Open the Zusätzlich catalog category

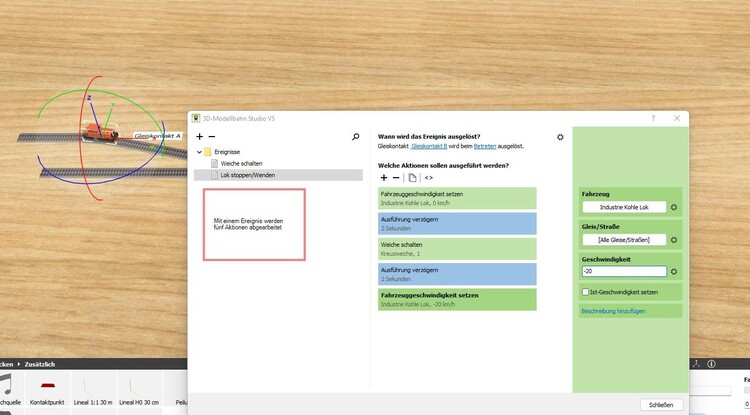pyautogui.click(x=40, y=364)
